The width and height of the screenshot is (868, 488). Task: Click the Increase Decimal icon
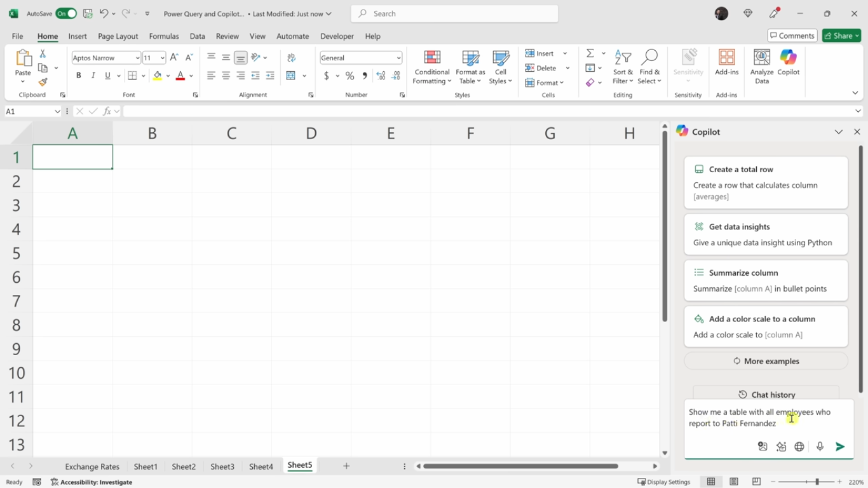click(381, 76)
